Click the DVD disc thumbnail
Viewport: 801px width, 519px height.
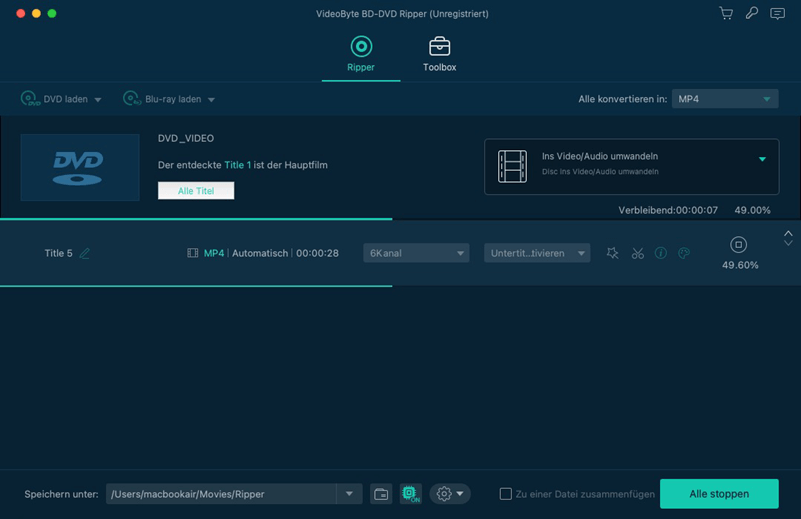pyautogui.click(x=80, y=167)
